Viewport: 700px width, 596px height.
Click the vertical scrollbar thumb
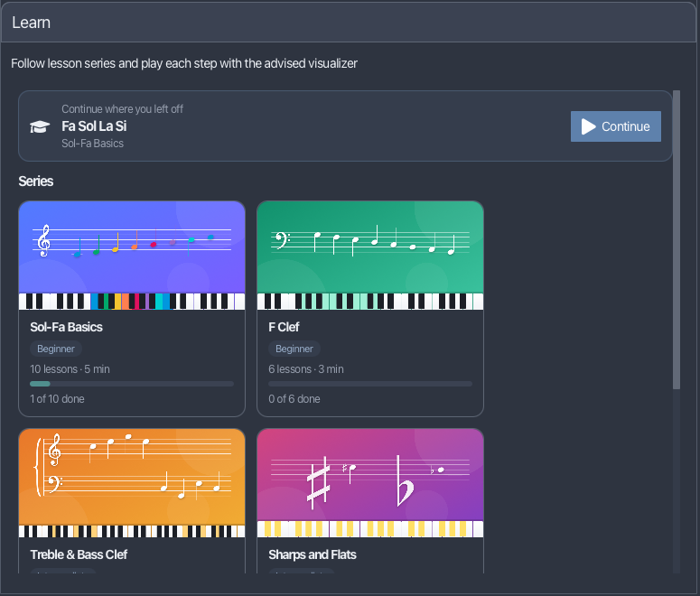tap(677, 239)
